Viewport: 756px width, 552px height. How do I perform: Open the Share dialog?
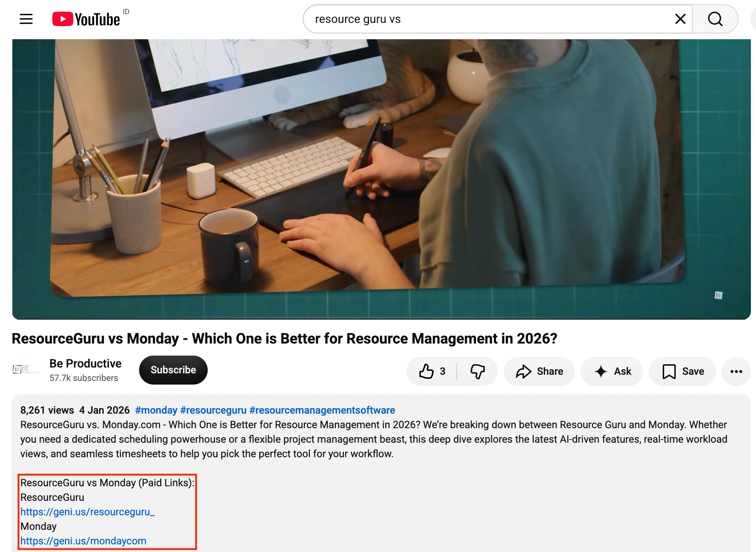[539, 371]
